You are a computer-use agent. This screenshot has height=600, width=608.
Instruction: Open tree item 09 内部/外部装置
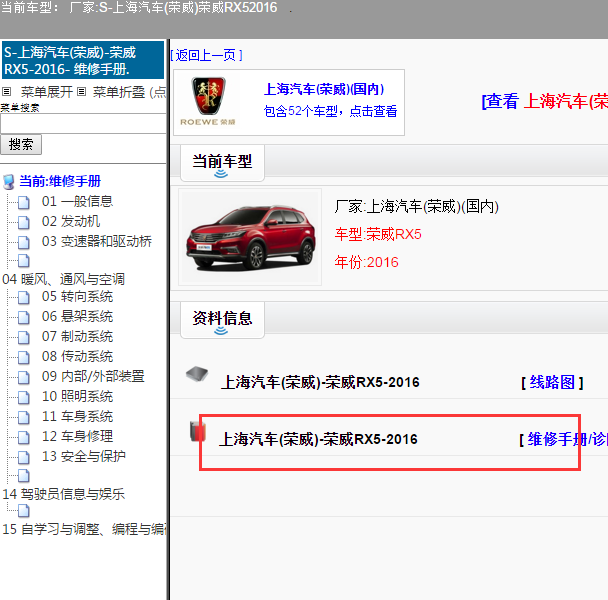[x=93, y=376]
